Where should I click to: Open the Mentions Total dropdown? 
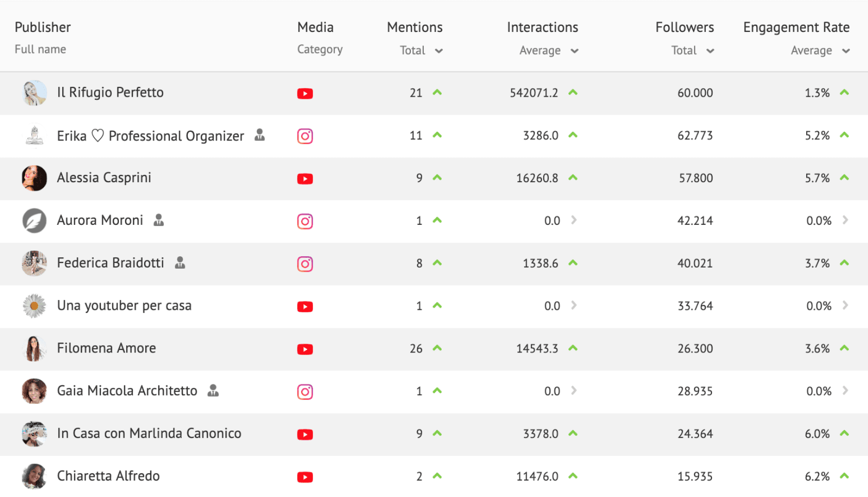pos(439,51)
